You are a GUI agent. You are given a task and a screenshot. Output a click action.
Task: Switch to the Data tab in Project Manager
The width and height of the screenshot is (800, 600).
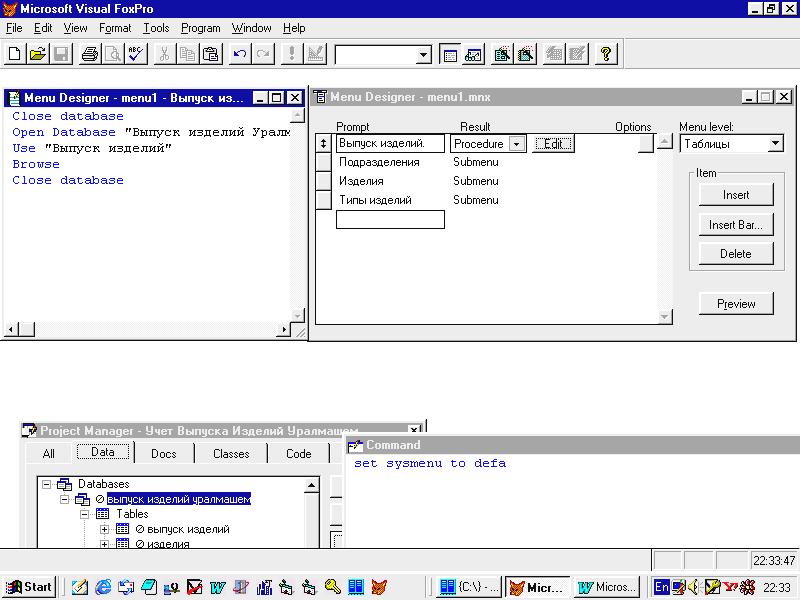coord(103,452)
